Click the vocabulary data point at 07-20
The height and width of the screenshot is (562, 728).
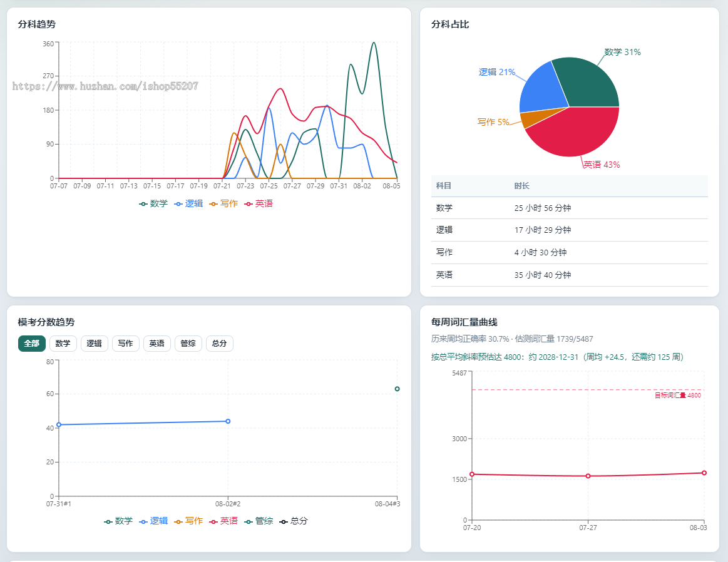coord(472,474)
